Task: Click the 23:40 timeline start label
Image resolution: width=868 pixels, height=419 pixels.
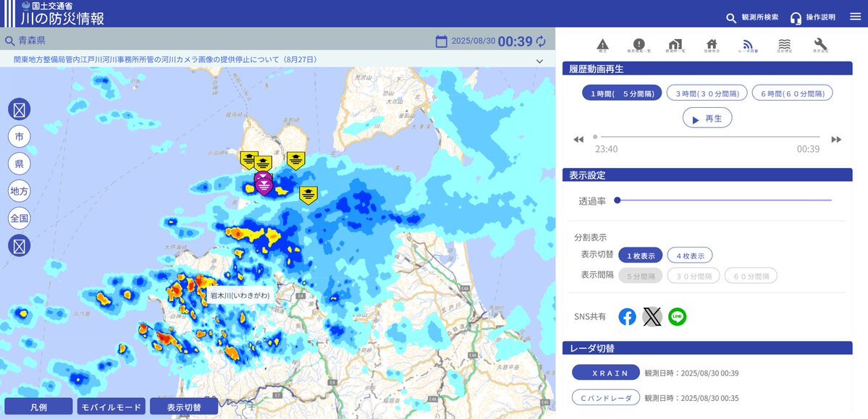Action: [607, 150]
